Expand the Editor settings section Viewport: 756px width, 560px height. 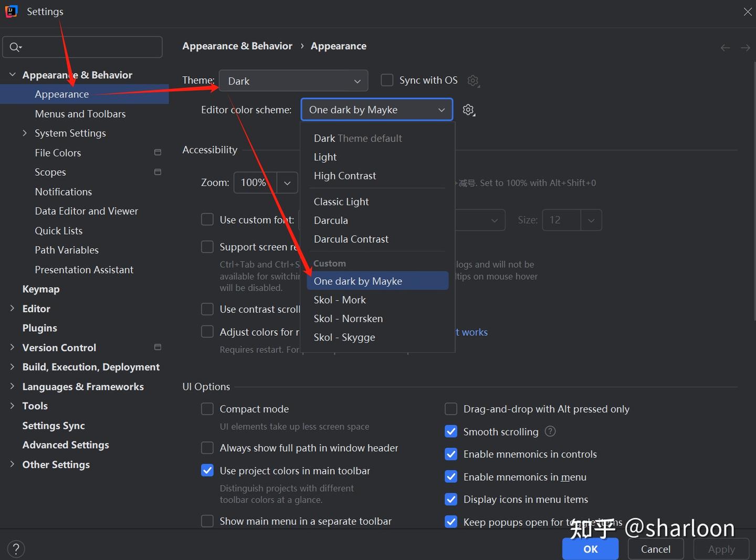pyautogui.click(x=12, y=309)
